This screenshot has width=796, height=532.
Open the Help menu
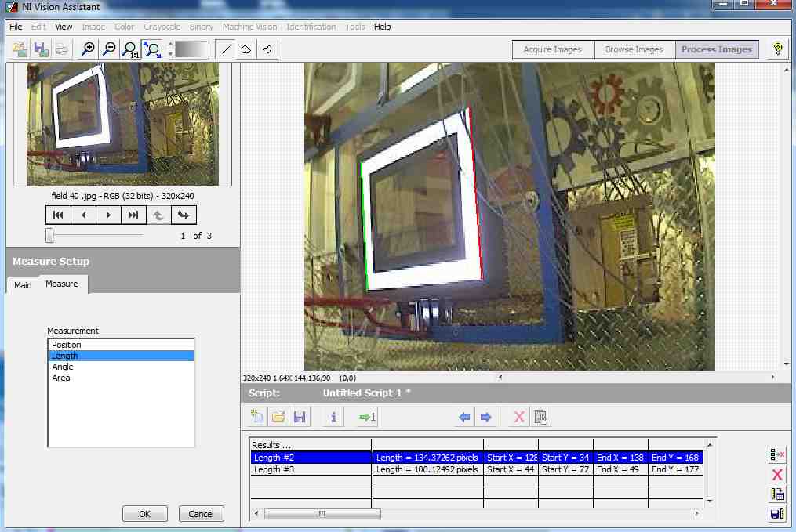pyautogui.click(x=382, y=27)
